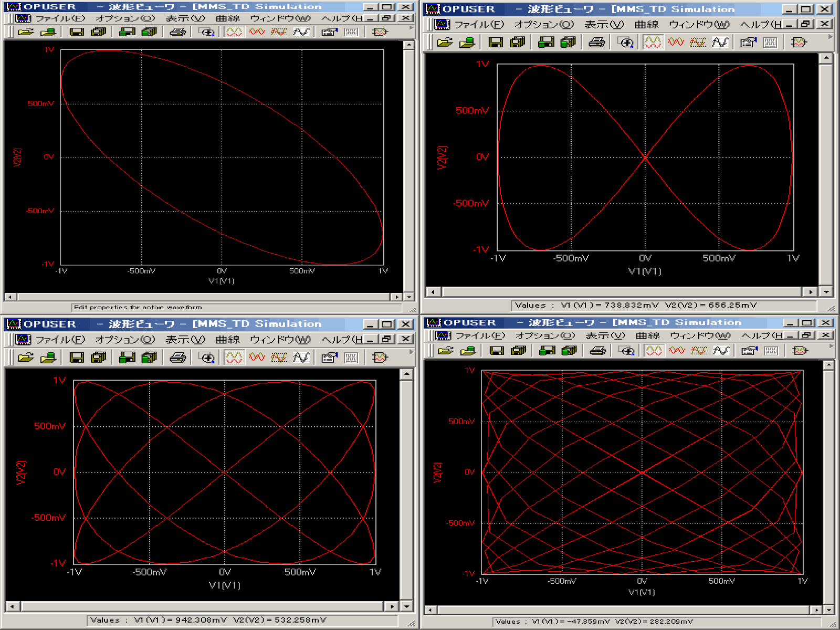Click the open folder icon in the window reading V1=942.308mV
The width and height of the screenshot is (840, 630).
pos(26,358)
